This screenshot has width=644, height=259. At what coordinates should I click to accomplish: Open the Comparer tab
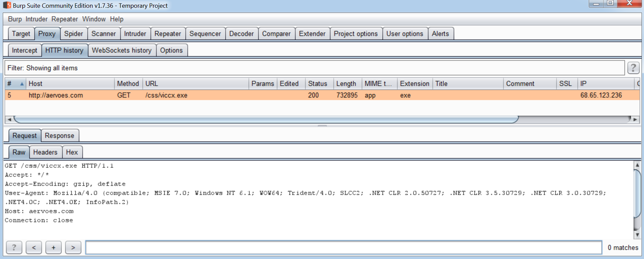pyautogui.click(x=276, y=34)
